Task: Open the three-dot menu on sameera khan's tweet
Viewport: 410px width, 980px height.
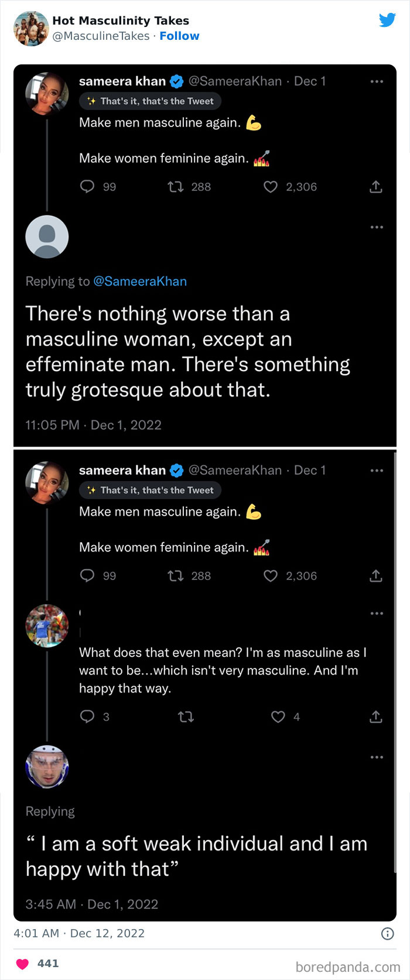Action: (x=377, y=81)
